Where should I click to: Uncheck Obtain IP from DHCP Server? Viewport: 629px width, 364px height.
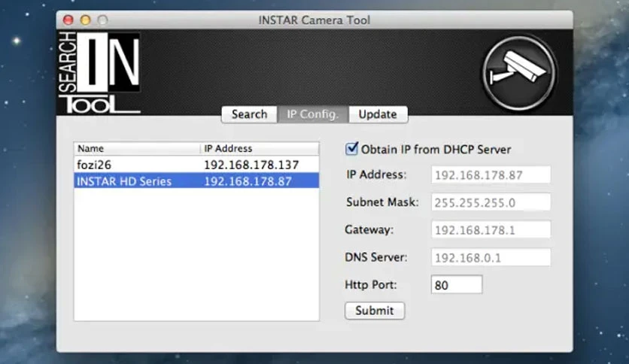[351, 149]
